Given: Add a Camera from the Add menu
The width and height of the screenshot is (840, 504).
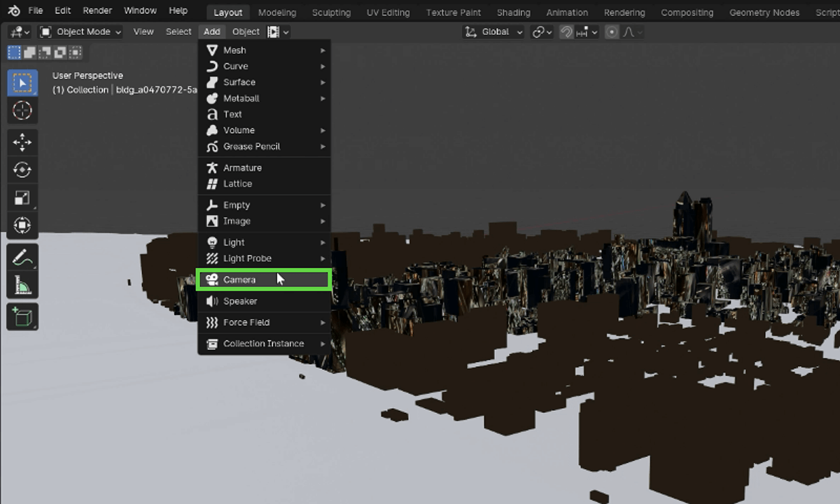Looking at the screenshot, I should coord(264,280).
